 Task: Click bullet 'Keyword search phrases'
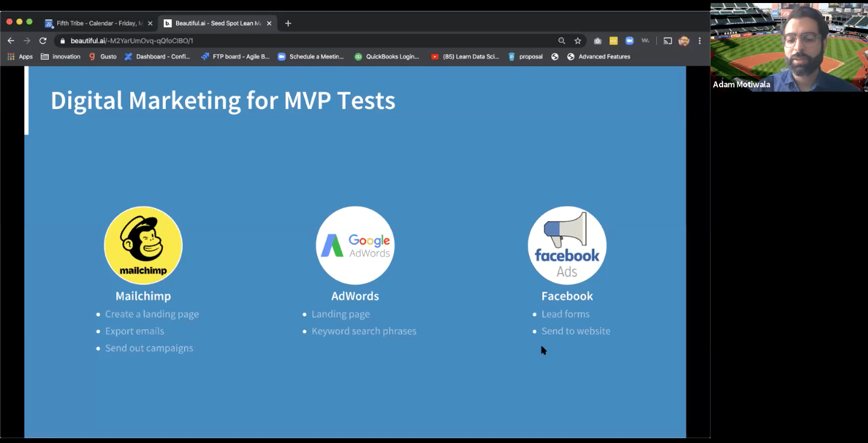pyautogui.click(x=364, y=331)
